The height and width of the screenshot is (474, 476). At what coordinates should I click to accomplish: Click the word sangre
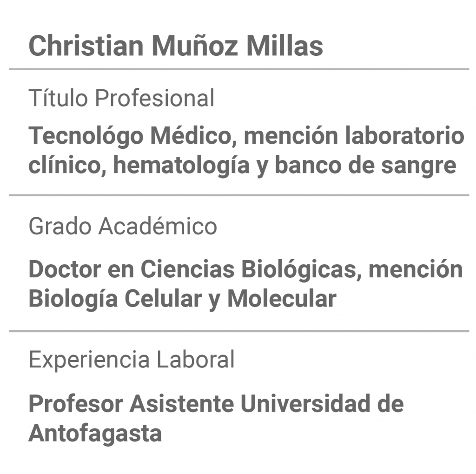tap(419, 166)
